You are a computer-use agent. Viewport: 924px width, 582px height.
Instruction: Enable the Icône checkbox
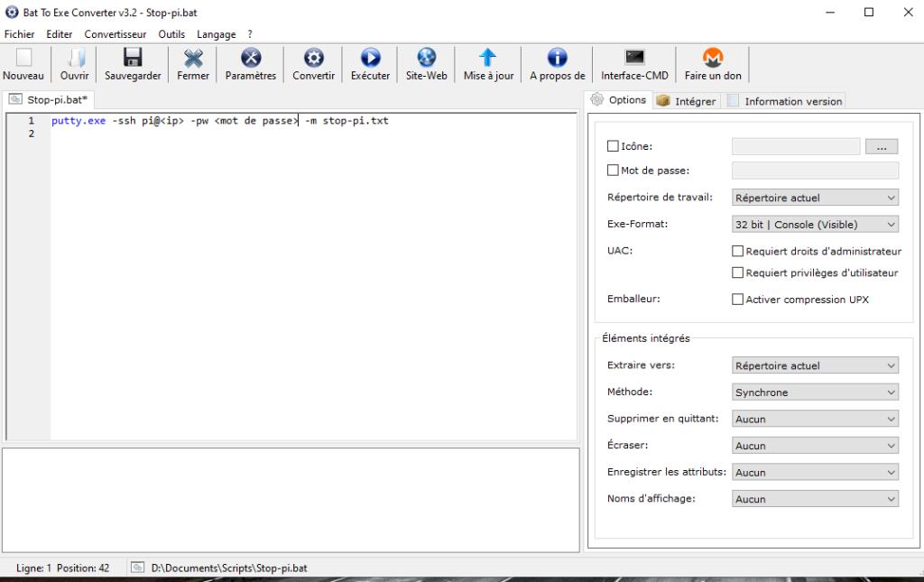613,145
